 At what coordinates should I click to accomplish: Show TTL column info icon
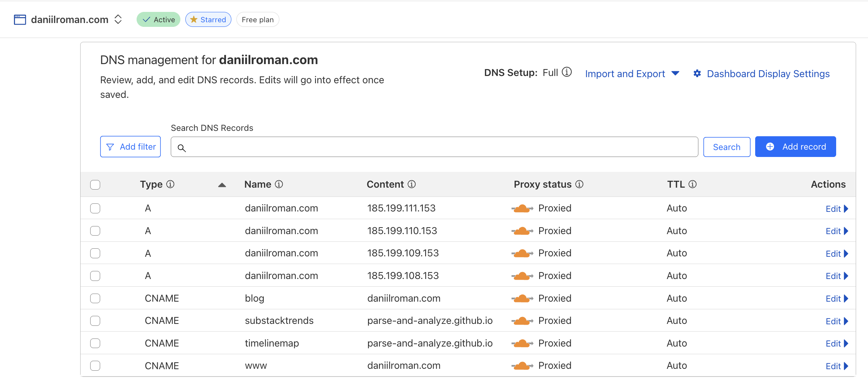[x=693, y=184]
